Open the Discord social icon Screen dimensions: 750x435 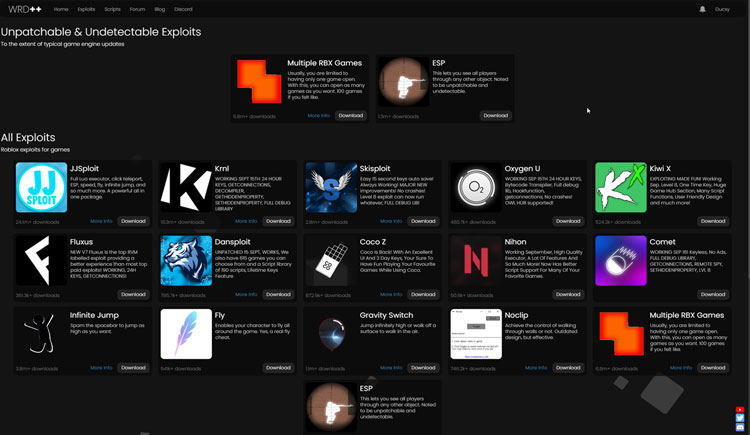tap(740, 428)
